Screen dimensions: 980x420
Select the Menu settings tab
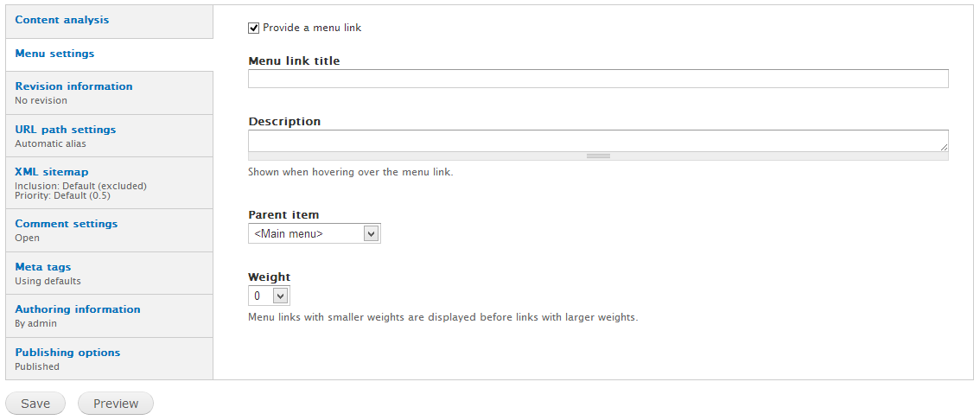[x=55, y=54]
